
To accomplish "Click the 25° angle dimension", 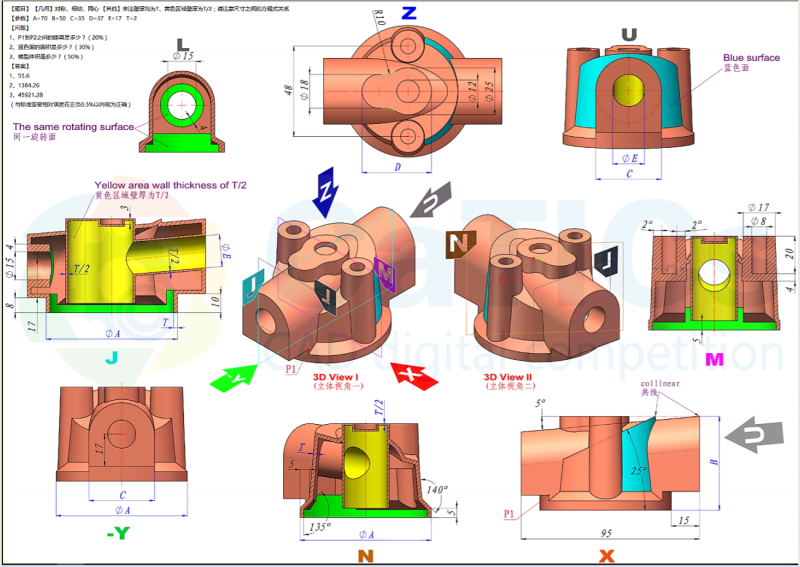I will coord(638,470).
